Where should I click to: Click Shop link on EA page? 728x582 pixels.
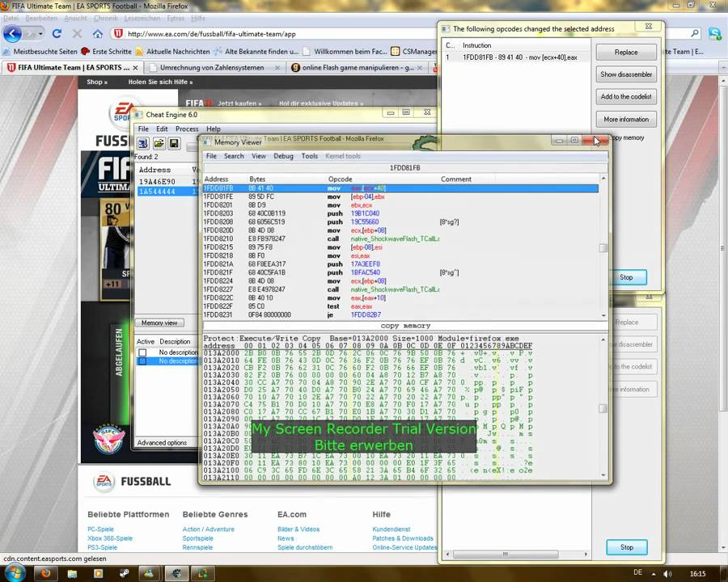96,82
